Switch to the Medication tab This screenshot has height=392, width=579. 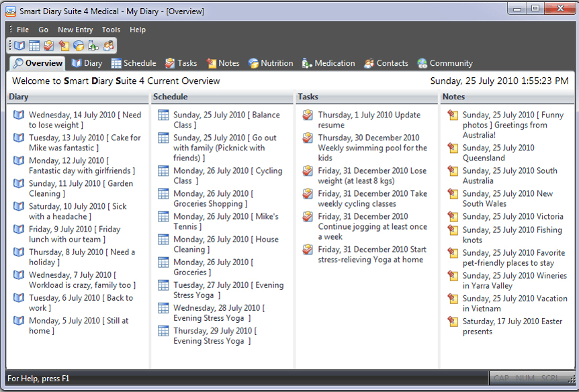[328, 63]
